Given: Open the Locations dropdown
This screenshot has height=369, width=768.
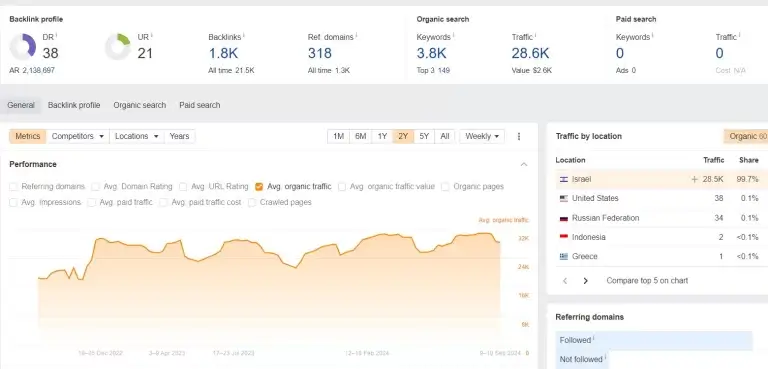Looking at the screenshot, I should coord(137,136).
